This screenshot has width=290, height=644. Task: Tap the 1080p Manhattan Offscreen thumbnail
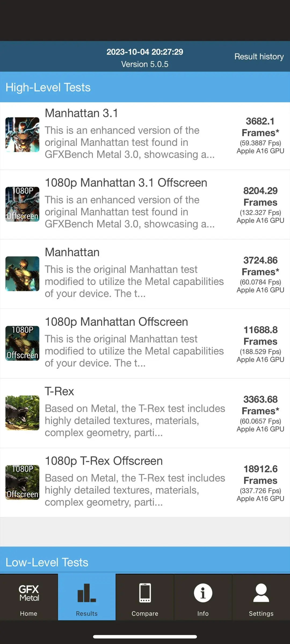[22, 343]
